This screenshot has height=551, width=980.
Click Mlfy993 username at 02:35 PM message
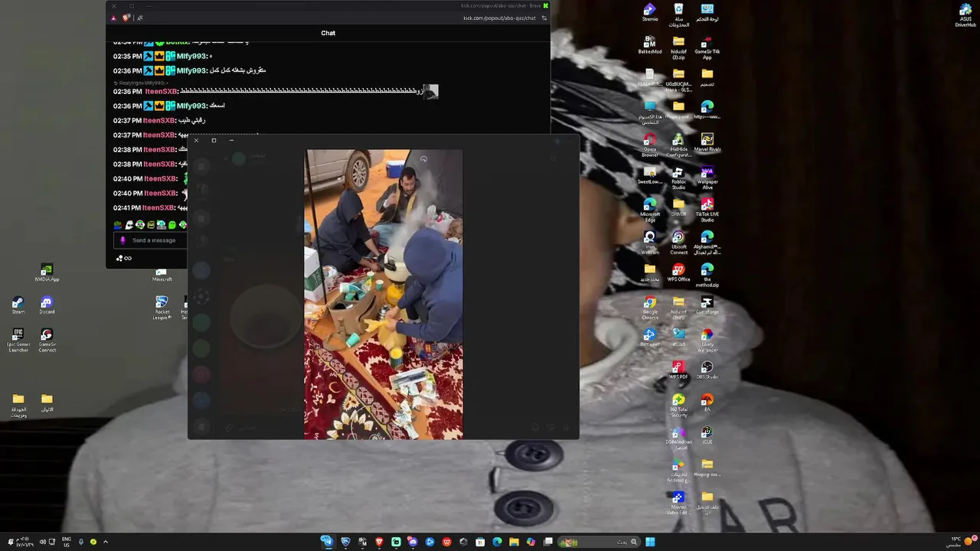pyautogui.click(x=191, y=56)
